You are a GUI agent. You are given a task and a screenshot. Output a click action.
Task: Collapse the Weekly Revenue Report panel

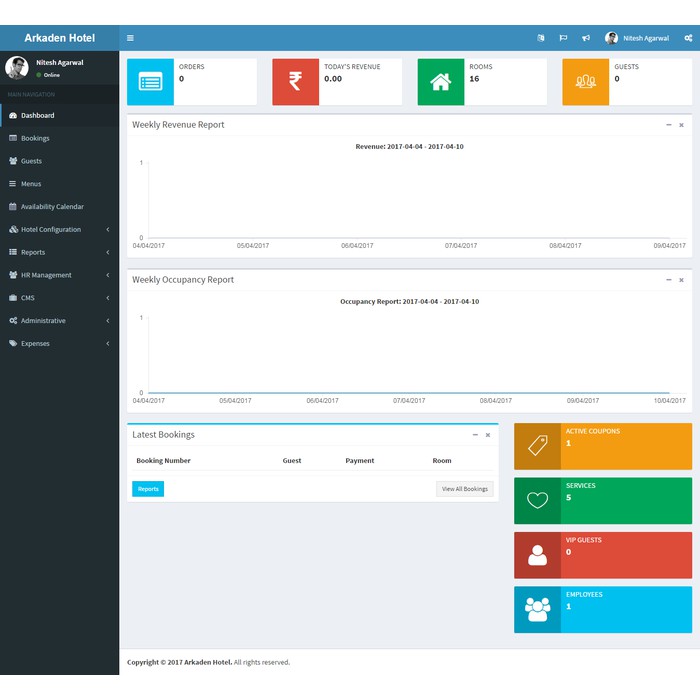pyautogui.click(x=669, y=125)
